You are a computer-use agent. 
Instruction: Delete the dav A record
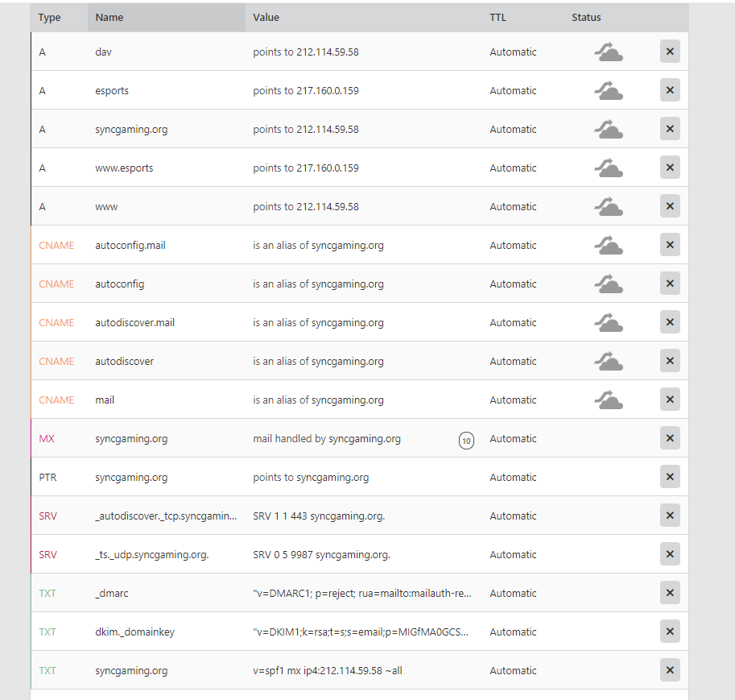point(670,51)
